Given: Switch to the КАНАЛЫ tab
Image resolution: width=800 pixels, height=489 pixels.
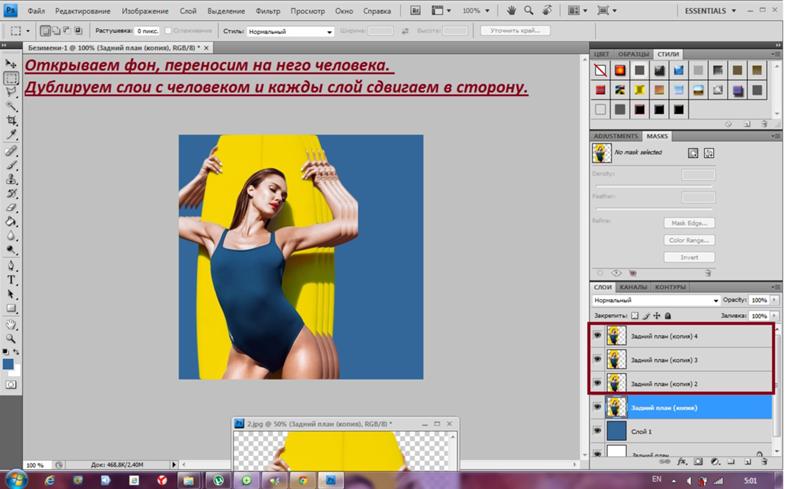Looking at the screenshot, I should (x=633, y=287).
